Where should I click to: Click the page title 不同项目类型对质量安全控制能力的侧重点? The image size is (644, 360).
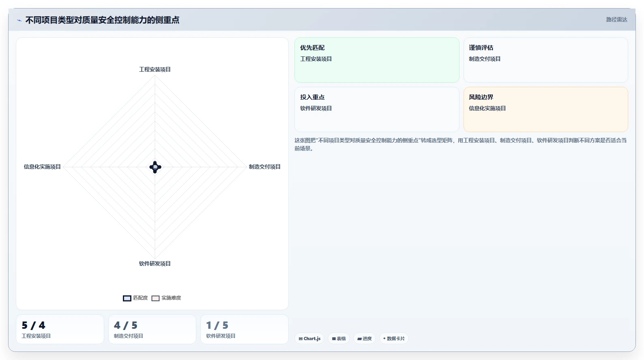click(102, 20)
